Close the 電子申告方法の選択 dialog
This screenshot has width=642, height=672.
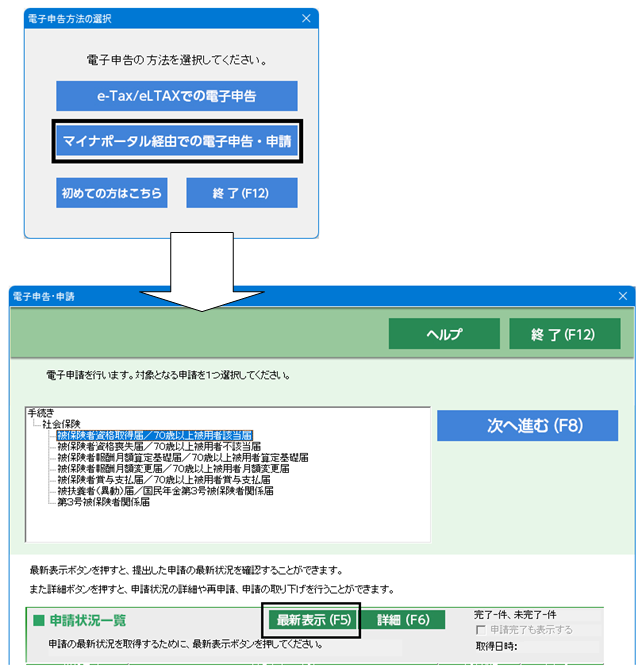click(306, 18)
